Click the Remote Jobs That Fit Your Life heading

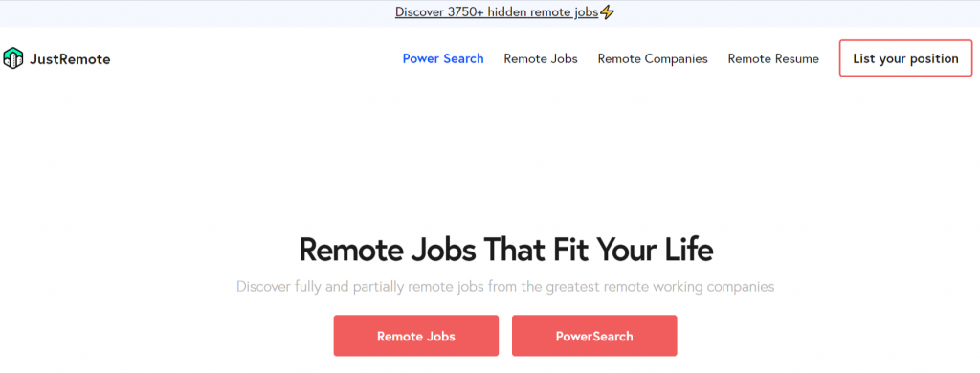pos(505,250)
